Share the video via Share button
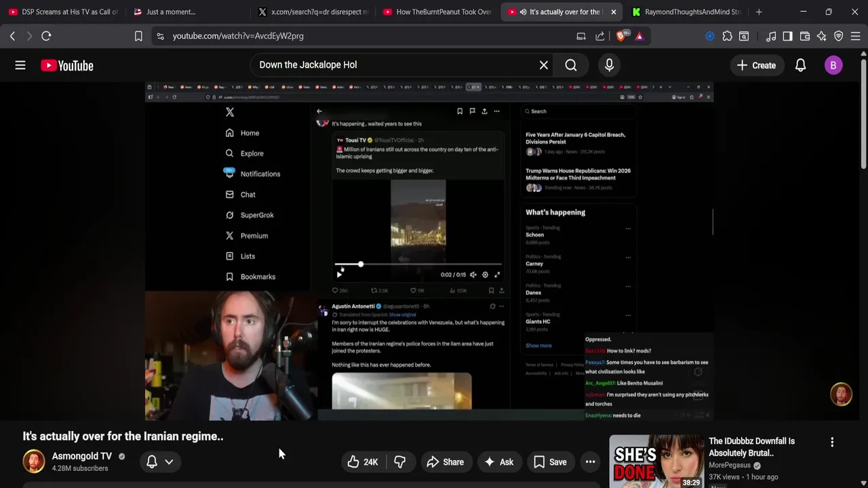 click(445, 462)
